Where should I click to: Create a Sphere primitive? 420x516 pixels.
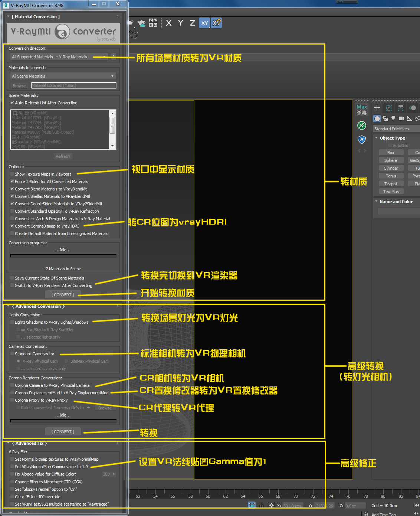coord(391,160)
